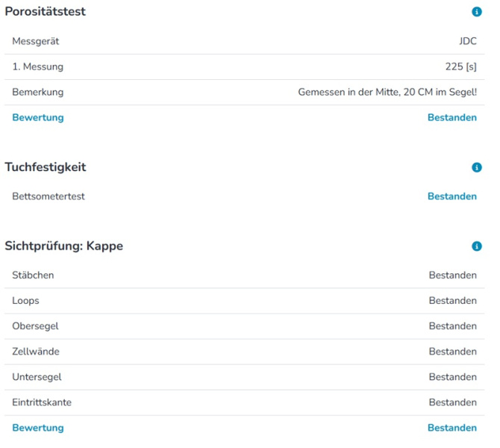Show info for Sichtprüfung: Kappe section
500x448 pixels.
[x=477, y=246]
